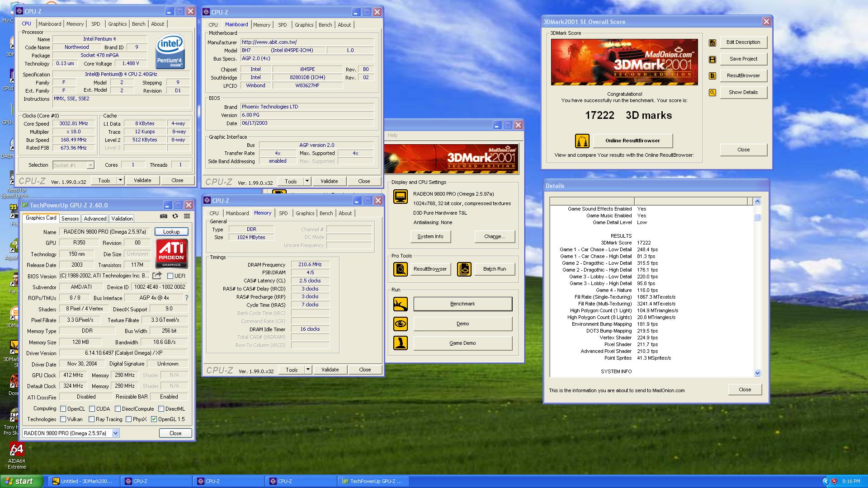Click the GPU-Z title bar app icon

(x=24, y=205)
